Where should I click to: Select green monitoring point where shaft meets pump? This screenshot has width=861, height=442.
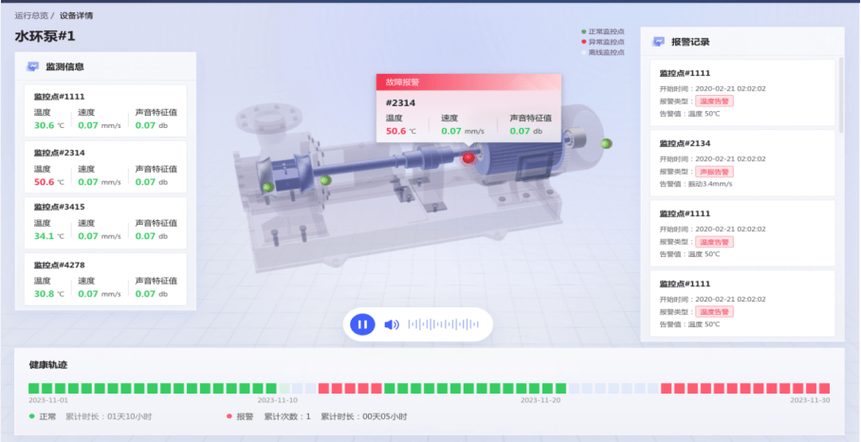(x=326, y=180)
